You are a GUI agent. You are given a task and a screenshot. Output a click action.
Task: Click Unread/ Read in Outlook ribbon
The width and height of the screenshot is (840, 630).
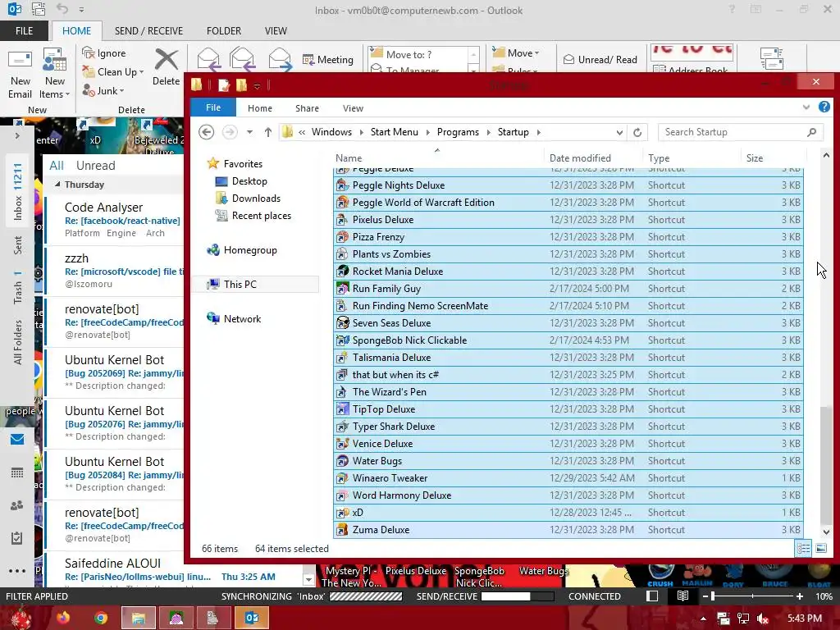(x=600, y=59)
